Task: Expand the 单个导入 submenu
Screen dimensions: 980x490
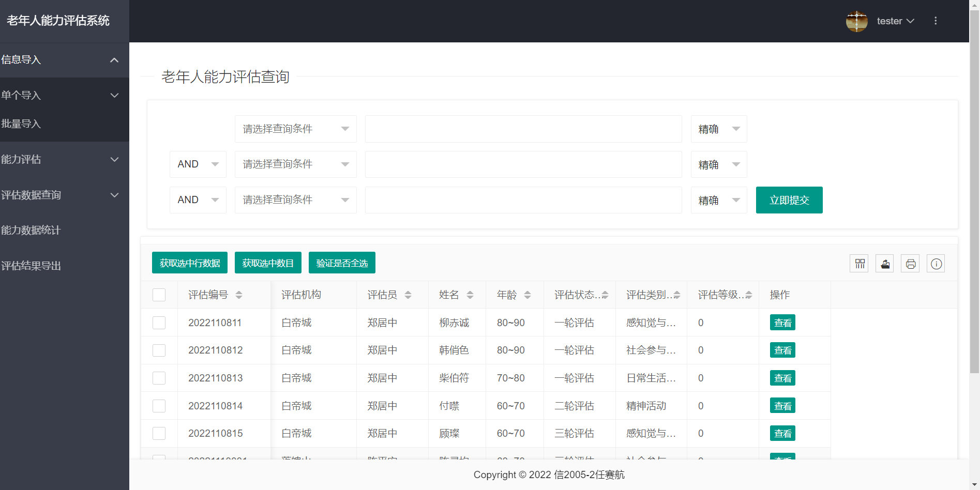Action: pyautogui.click(x=65, y=95)
